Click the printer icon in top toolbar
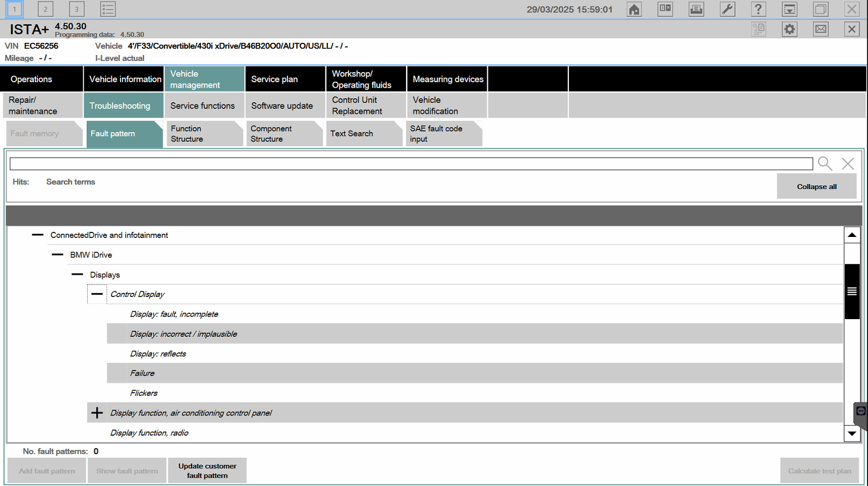868x486 pixels. (696, 9)
